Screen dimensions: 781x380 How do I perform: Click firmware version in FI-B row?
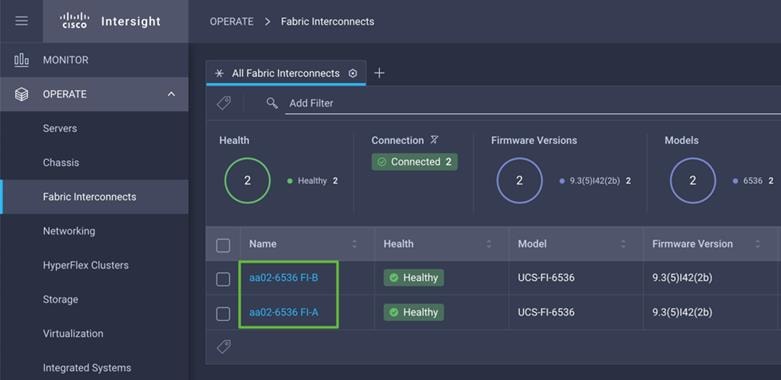coord(682,278)
